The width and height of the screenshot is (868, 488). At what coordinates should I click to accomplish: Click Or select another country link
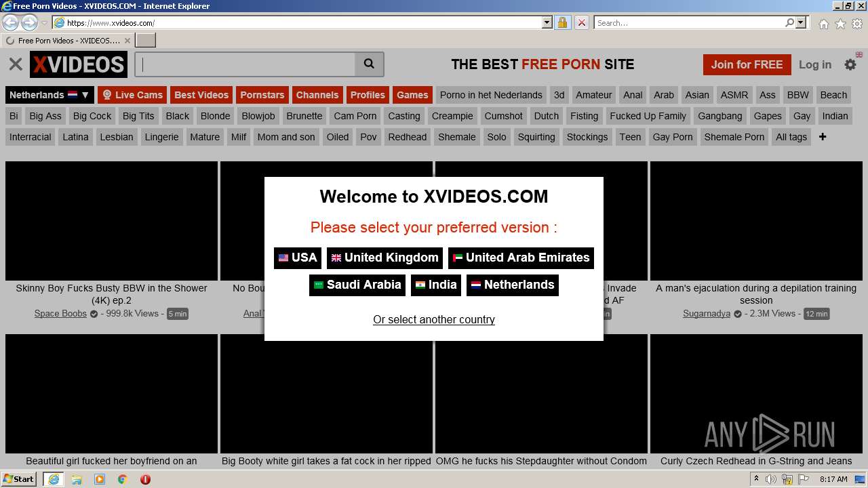tap(434, 319)
